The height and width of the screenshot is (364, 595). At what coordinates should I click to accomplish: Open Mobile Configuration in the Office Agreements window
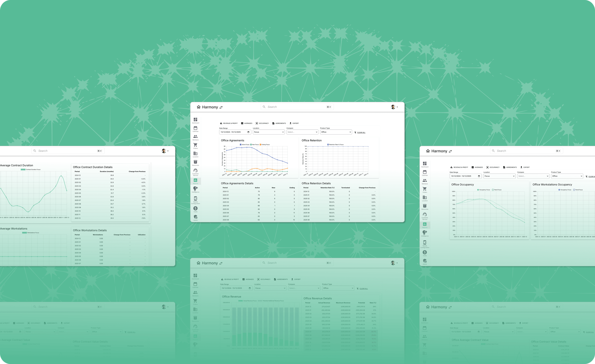tap(195, 199)
